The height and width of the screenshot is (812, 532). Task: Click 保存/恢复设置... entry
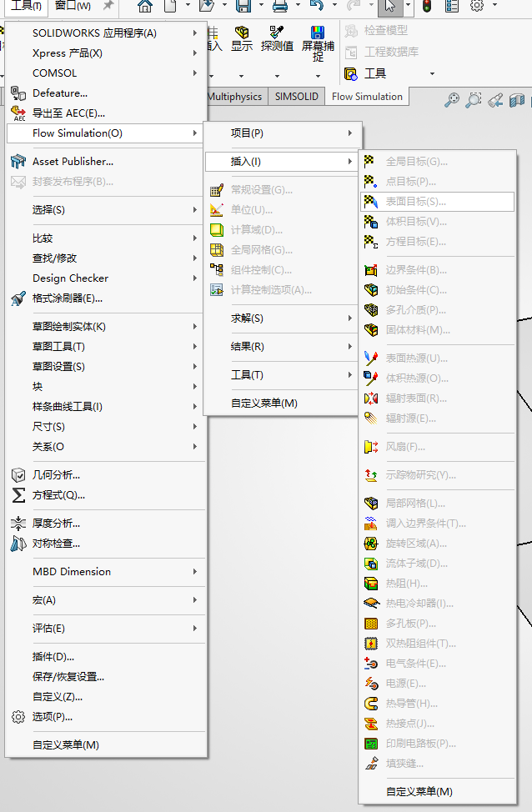(x=105, y=677)
